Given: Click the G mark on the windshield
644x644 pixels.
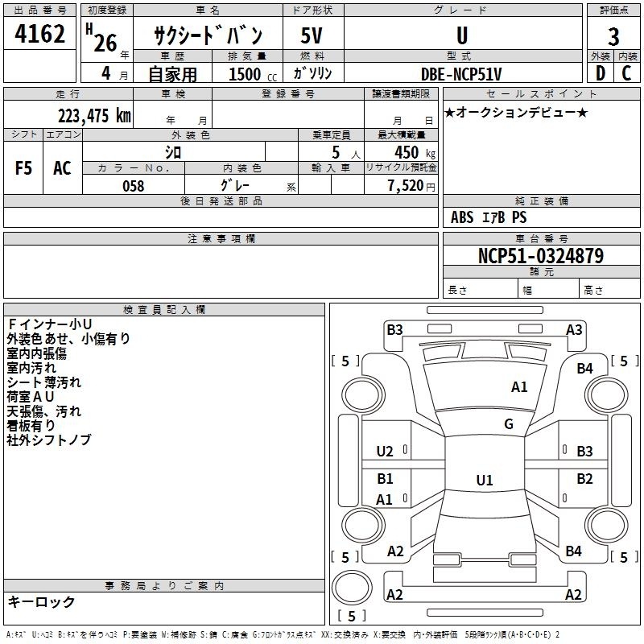Looking at the screenshot, I should pos(509,424).
